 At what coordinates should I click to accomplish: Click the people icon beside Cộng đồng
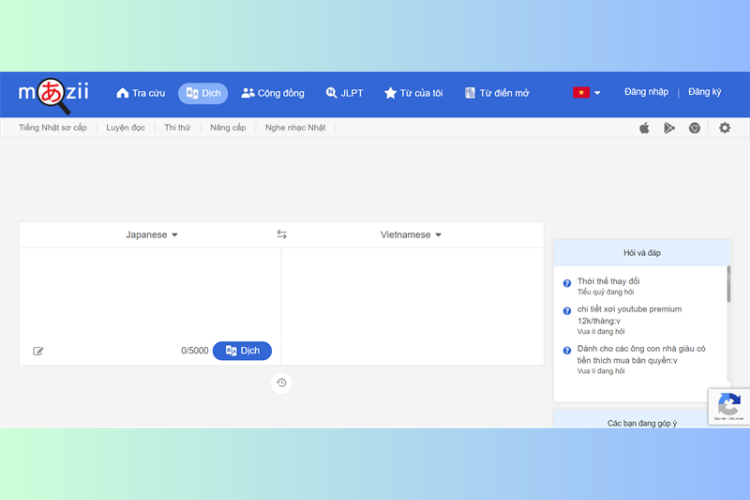(x=248, y=93)
